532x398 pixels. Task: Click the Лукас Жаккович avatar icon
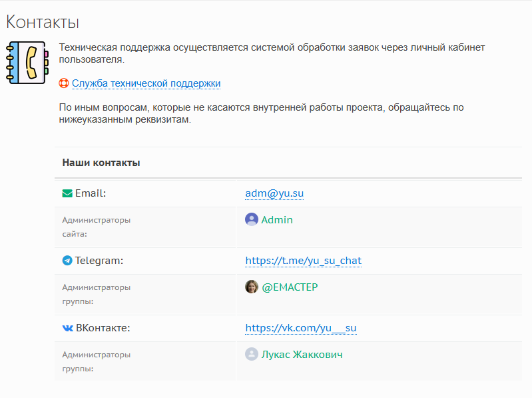(x=252, y=355)
